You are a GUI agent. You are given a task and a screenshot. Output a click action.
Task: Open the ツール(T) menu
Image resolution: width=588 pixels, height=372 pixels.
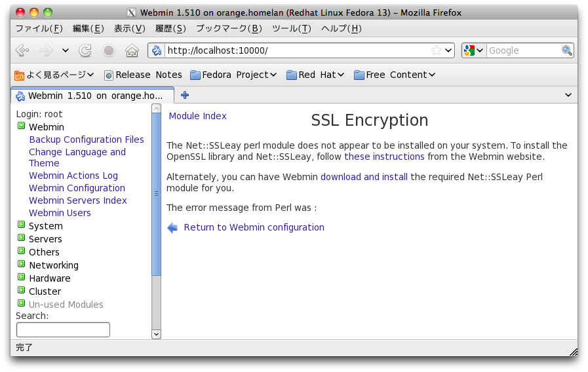[291, 28]
